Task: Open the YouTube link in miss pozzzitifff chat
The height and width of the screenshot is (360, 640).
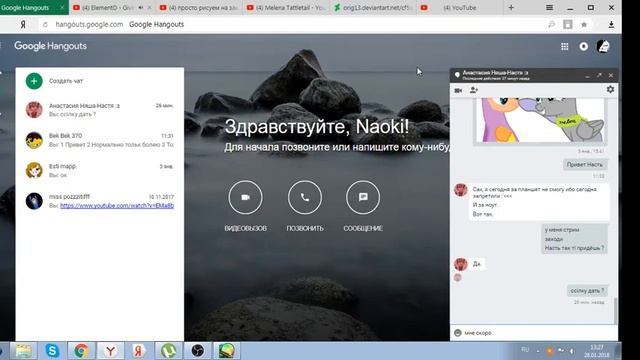Action: pyautogui.click(x=117, y=206)
